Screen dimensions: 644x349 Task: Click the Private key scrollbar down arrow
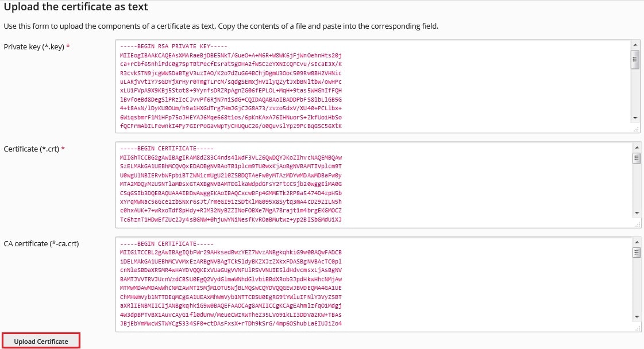[635, 118]
